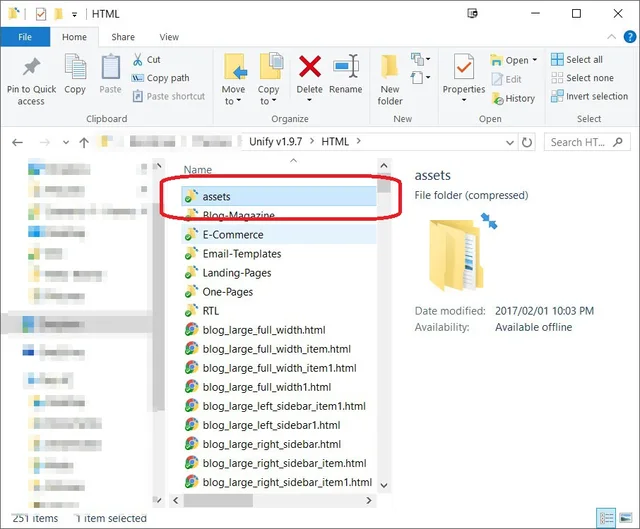This screenshot has width=640, height=529.
Task: Open Delete options dropdown arrow
Action: click(x=309, y=100)
